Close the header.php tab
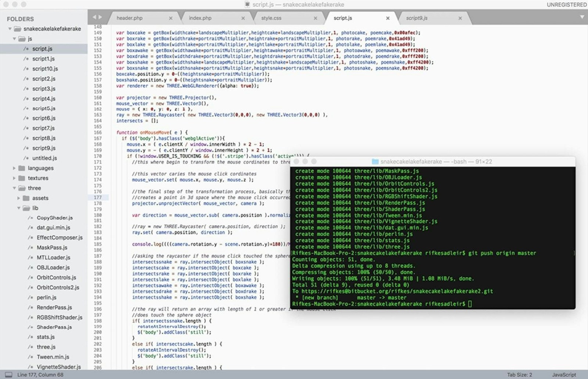 click(x=171, y=18)
